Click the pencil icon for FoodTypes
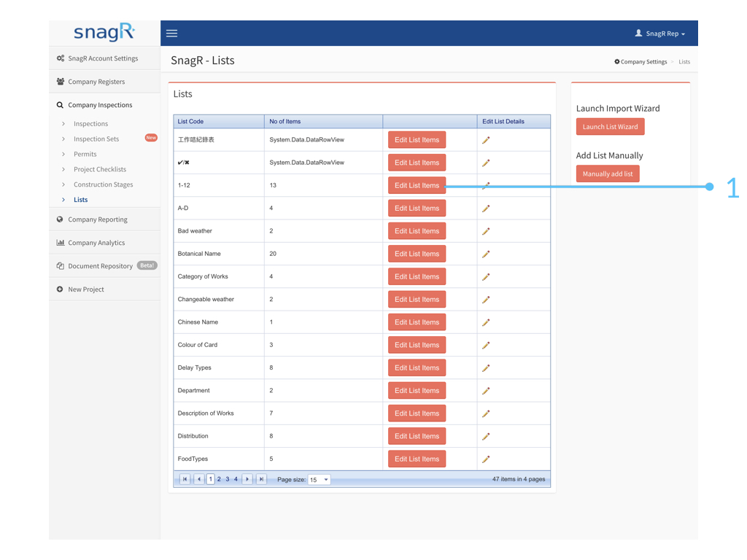Screen dimensions: 747x560 click(x=486, y=459)
